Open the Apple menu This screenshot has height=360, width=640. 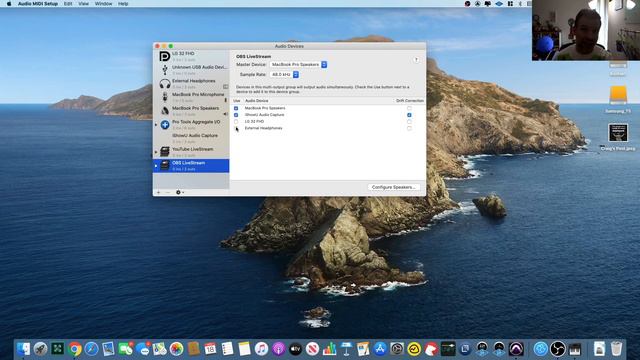tap(9, 4)
